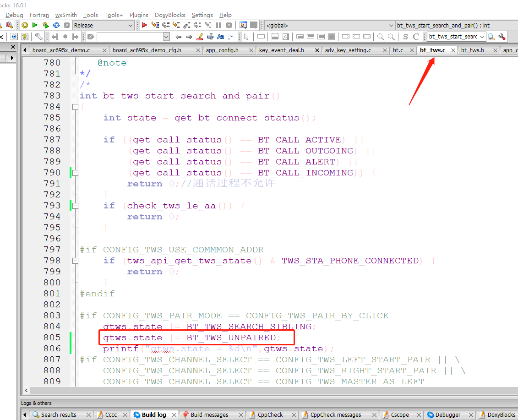Open the Plugins menu
518x420 pixels.
(x=139, y=15)
